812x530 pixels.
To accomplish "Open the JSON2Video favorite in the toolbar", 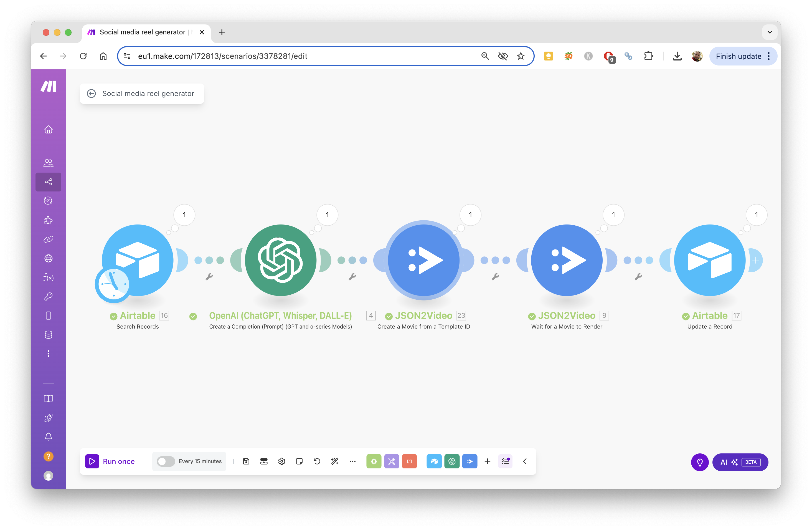I will click(x=470, y=461).
